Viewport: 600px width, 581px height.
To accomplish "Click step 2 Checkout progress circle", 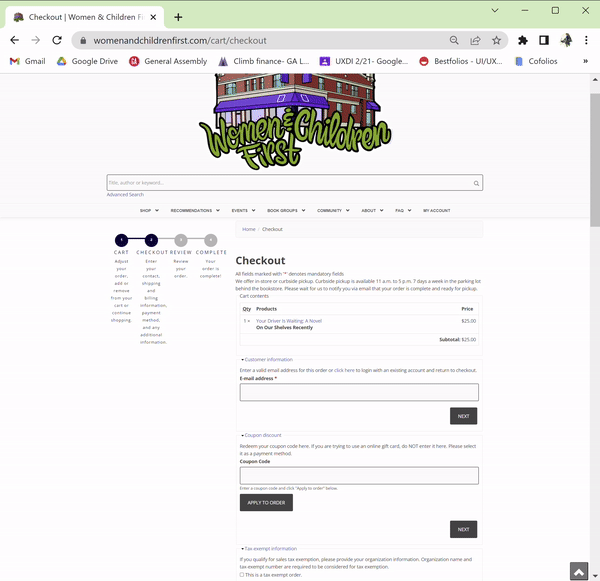I will 151,240.
